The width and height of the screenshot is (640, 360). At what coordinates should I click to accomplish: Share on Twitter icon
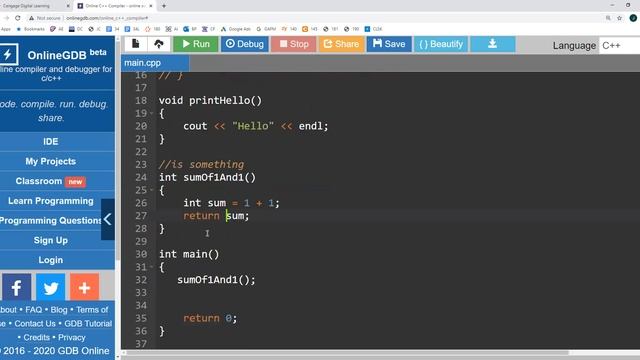(51, 287)
